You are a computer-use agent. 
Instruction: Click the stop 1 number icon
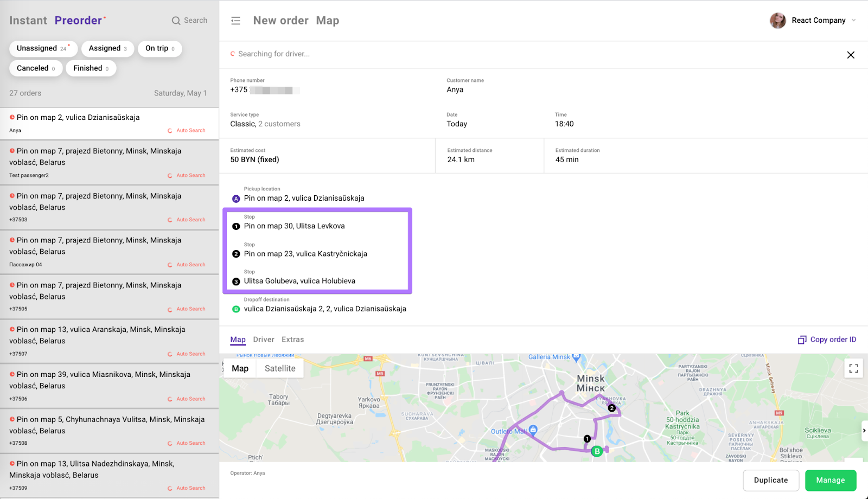236,226
